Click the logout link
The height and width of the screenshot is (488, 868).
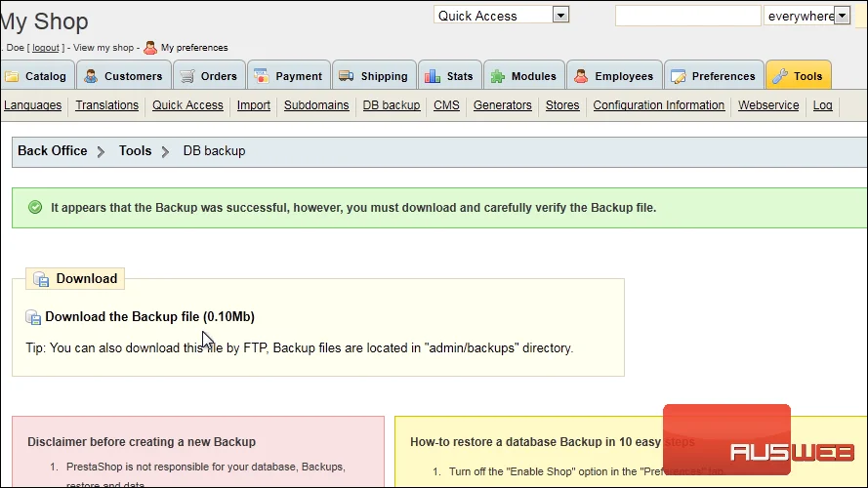[45, 48]
